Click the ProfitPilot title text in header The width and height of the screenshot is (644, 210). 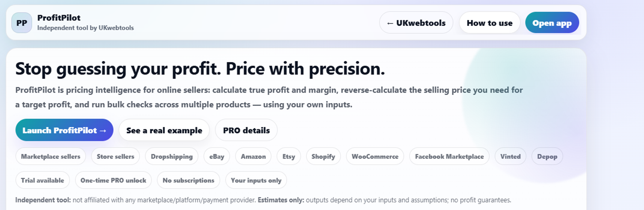pos(59,18)
